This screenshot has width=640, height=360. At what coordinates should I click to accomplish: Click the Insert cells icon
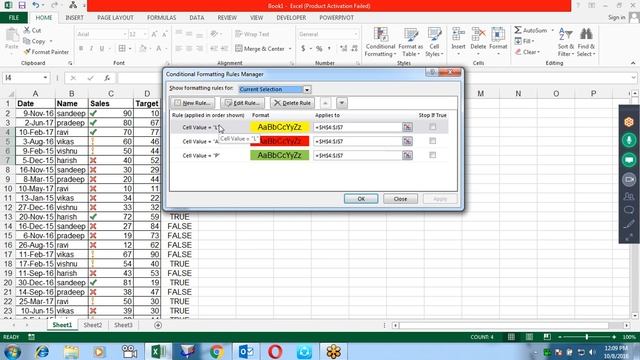(458, 35)
